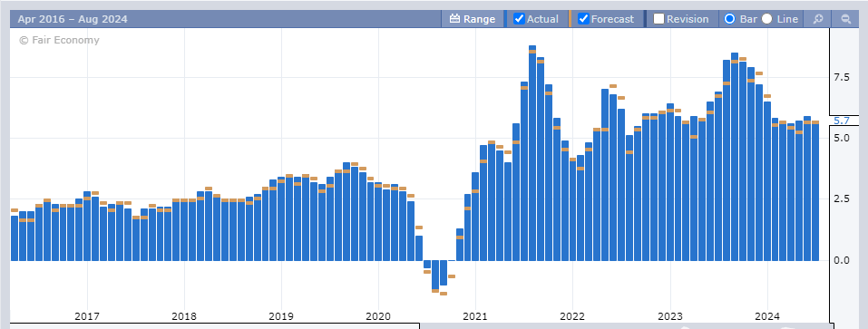Click the blue 5.7 latest value label
The height and width of the screenshot is (329, 868).
pos(842,121)
